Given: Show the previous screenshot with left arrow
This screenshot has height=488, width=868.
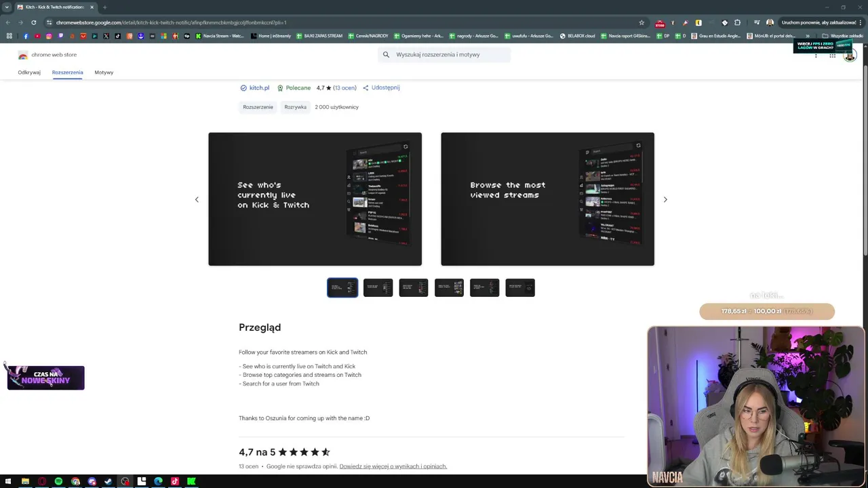Looking at the screenshot, I should tap(197, 199).
